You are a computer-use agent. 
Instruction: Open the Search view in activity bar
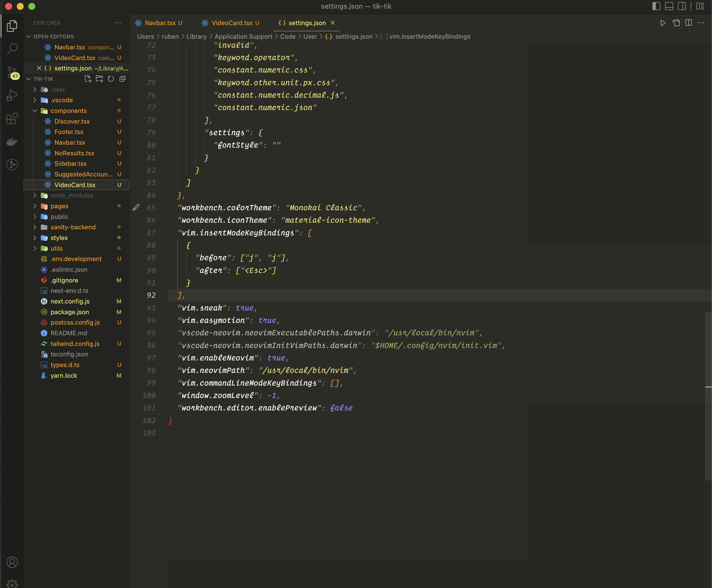click(12, 49)
